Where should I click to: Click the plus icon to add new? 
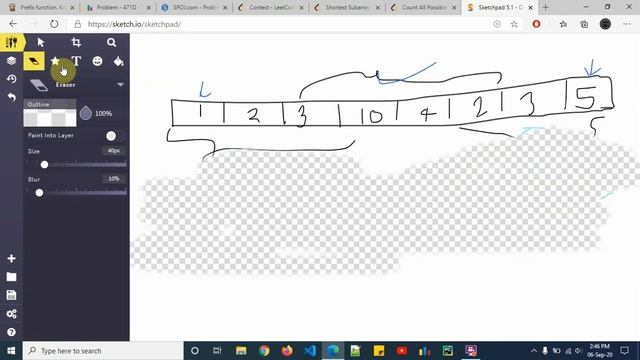(x=11, y=258)
